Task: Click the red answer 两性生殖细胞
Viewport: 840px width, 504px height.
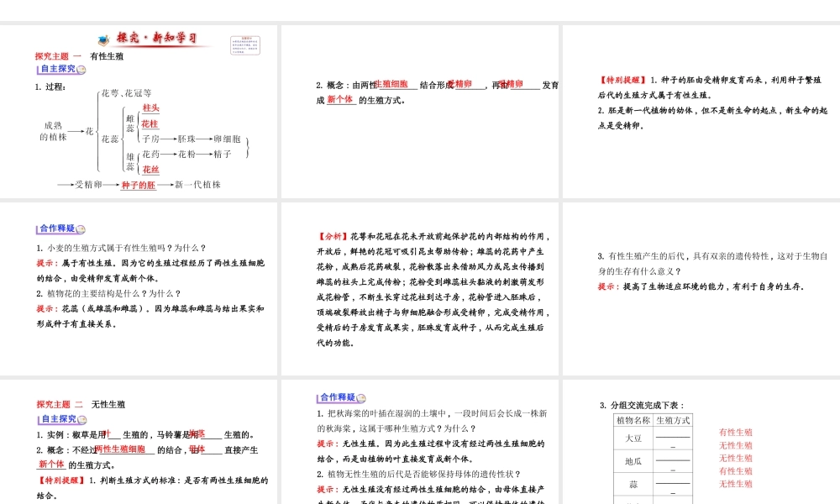Action: tap(120, 449)
